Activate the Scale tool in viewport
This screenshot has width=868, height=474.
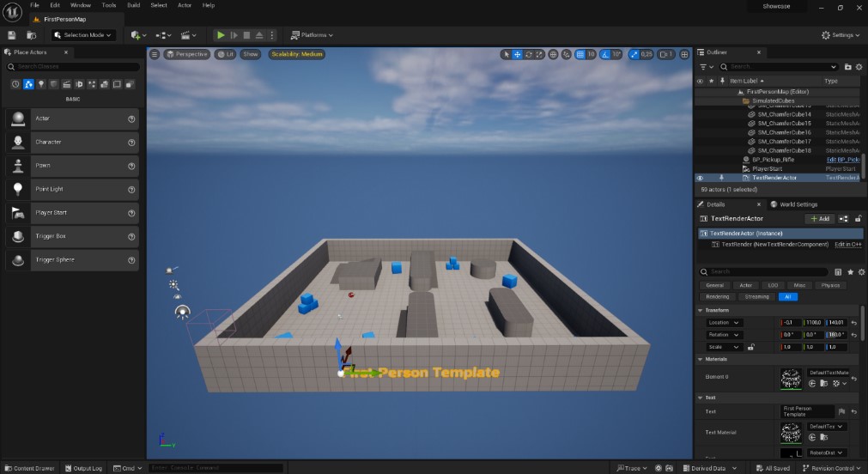[x=539, y=54]
